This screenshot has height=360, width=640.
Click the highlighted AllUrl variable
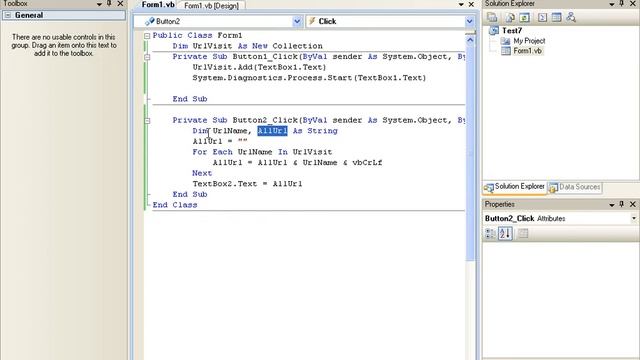(272, 131)
